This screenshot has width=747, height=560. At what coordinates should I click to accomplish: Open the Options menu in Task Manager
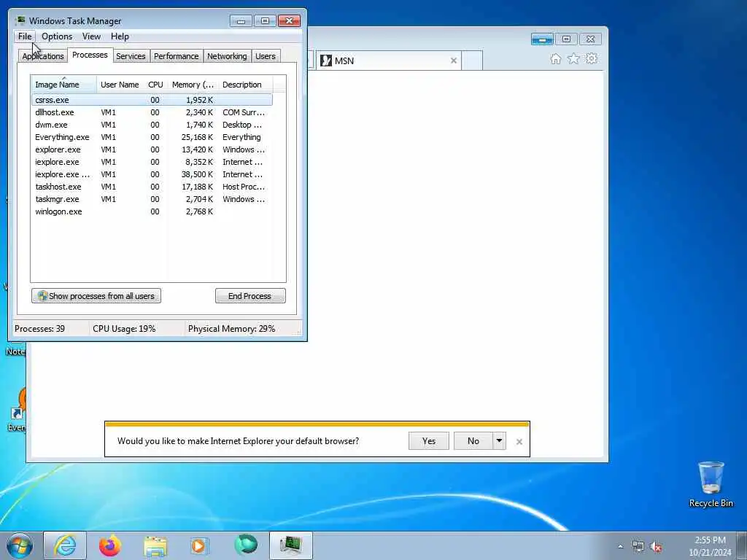57,36
